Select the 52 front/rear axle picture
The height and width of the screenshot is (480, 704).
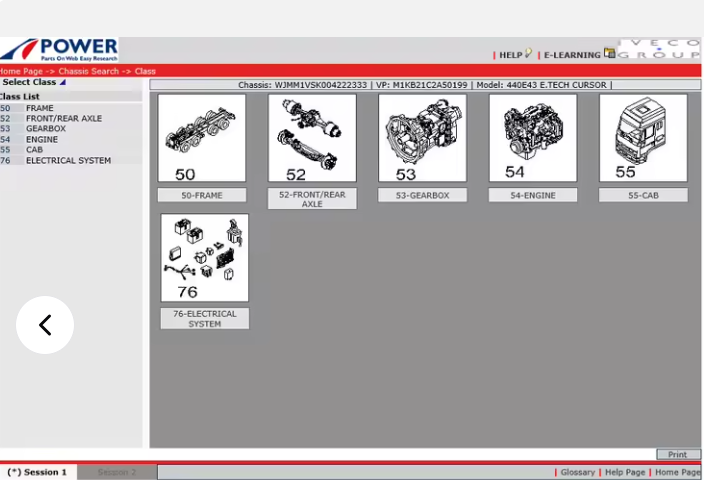[312, 138]
